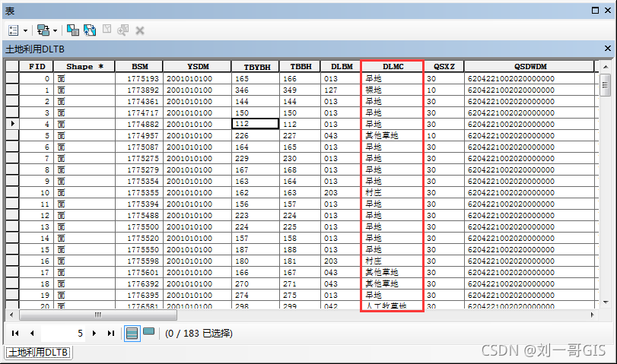Click the Shape * column header
Screen dimensions: 617x364
pyautogui.click(x=84, y=66)
